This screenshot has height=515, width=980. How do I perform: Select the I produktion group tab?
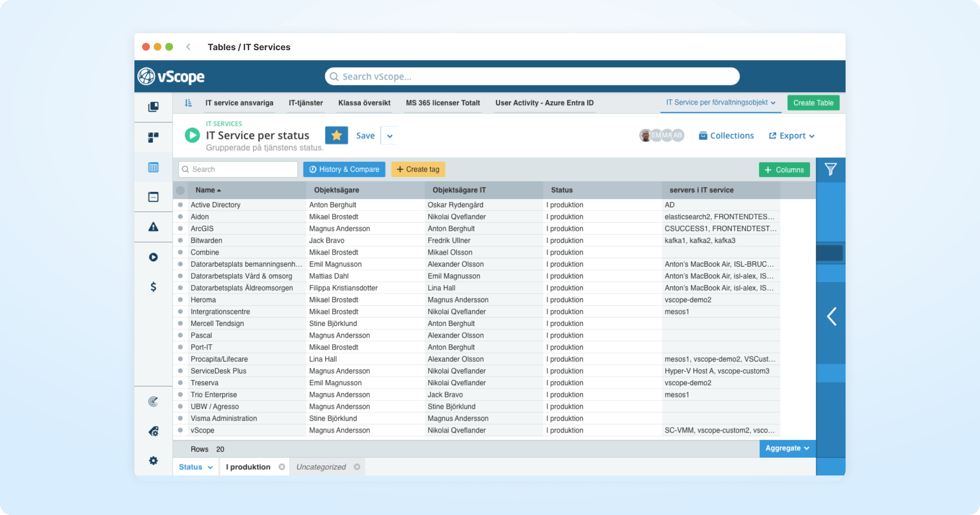click(248, 467)
